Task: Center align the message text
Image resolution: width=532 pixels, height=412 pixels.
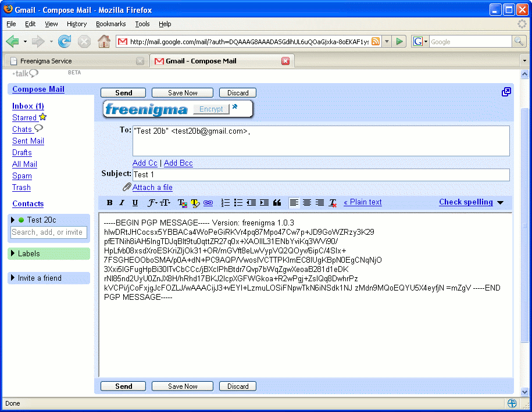Action: 307,202
